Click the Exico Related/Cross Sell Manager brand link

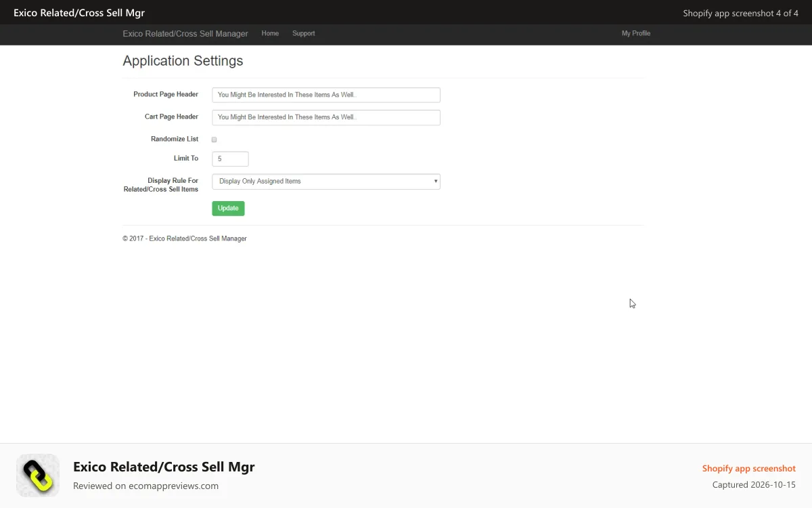[x=185, y=33]
